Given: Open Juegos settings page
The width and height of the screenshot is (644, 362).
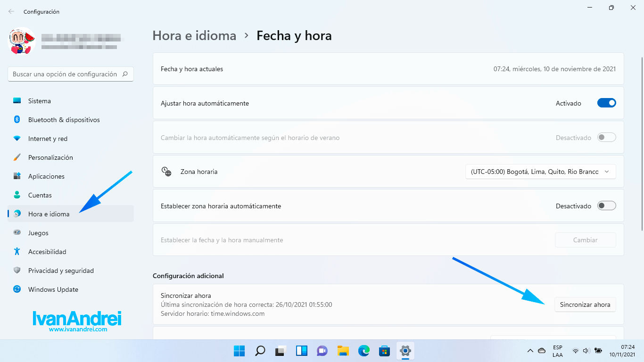Looking at the screenshot, I should pos(71,233).
